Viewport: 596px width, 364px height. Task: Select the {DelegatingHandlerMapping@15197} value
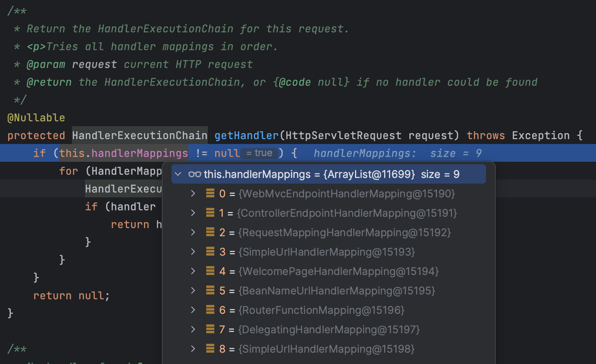click(x=329, y=330)
